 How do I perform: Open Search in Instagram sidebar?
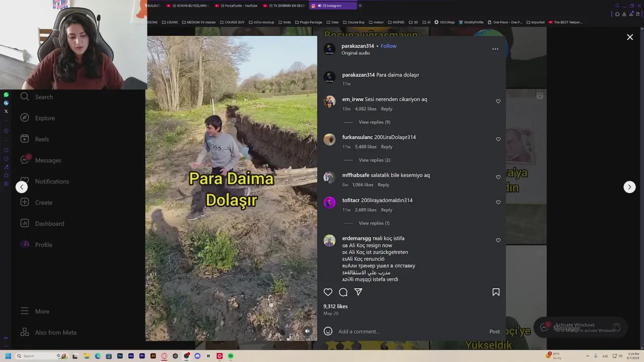[x=37, y=97]
